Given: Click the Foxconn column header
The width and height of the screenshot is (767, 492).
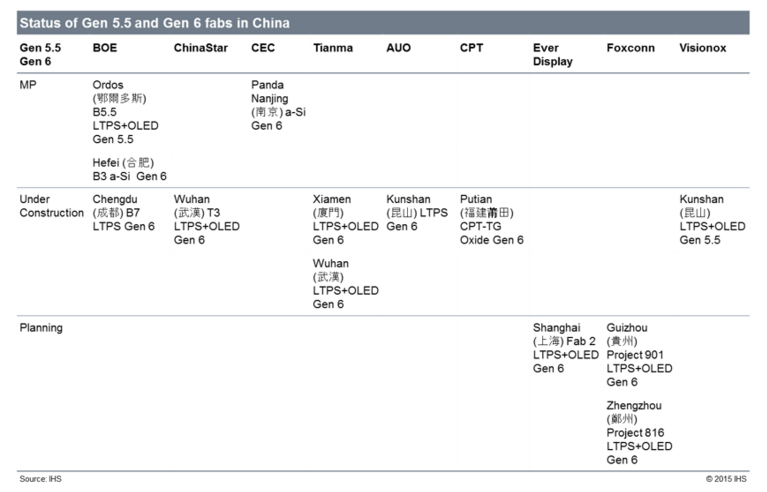Looking at the screenshot, I should 631,48.
